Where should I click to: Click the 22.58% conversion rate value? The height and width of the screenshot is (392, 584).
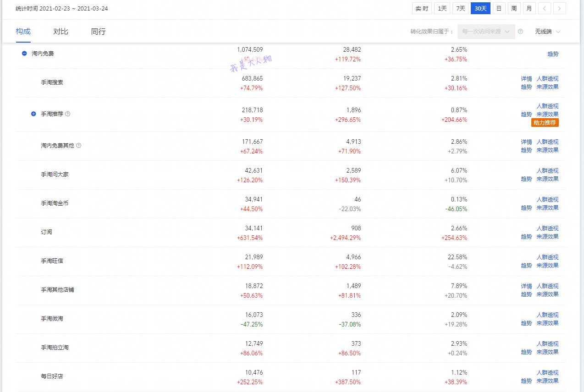pos(457,257)
